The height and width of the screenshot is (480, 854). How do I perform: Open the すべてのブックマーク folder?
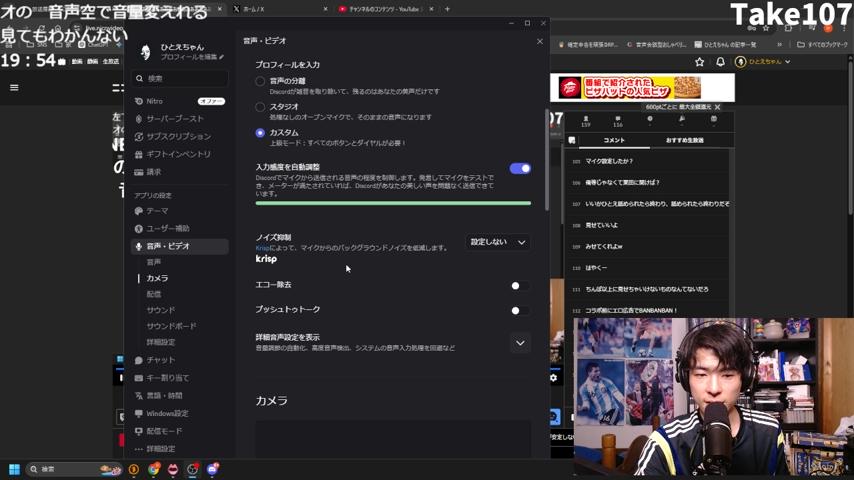click(x=822, y=45)
